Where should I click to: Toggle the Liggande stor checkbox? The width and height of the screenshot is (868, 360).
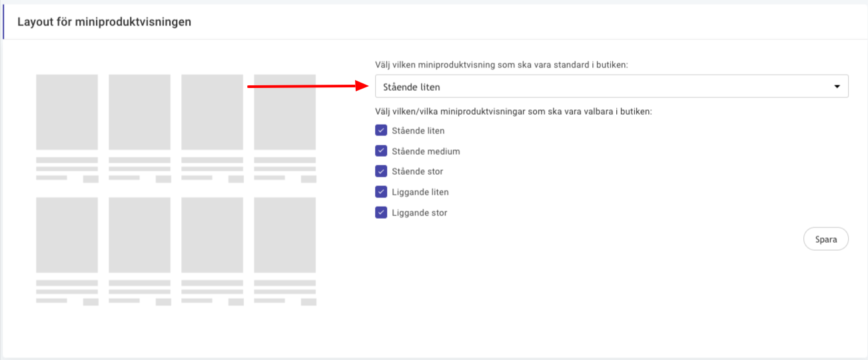point(381,213)
